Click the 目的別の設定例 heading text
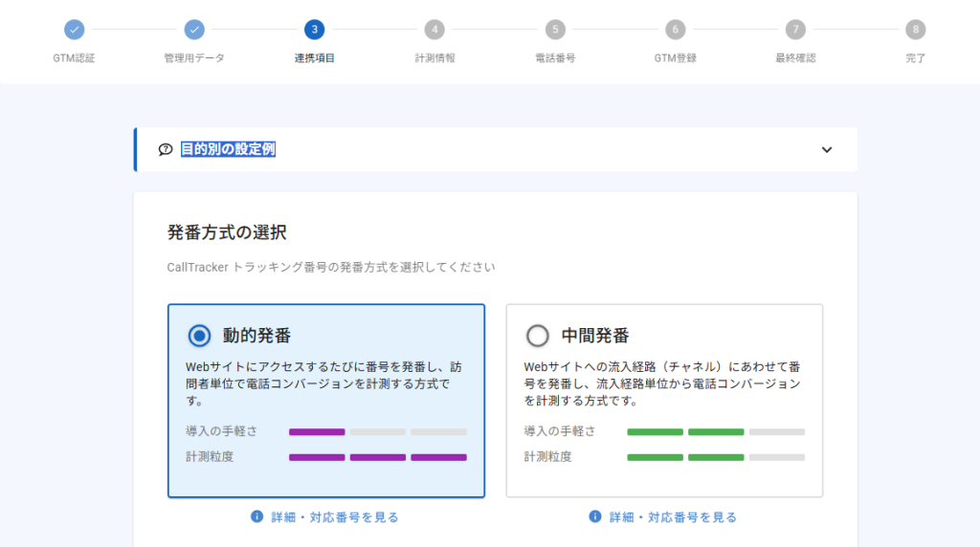Image resolution: width=980 pixels, height=547 pixels. (228, 149)
